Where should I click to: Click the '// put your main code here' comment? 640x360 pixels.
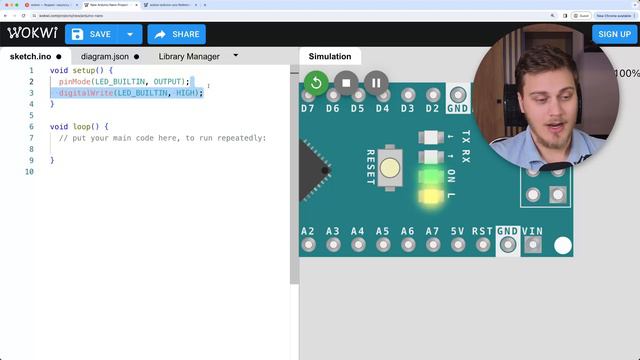click(x=162, y=138)
